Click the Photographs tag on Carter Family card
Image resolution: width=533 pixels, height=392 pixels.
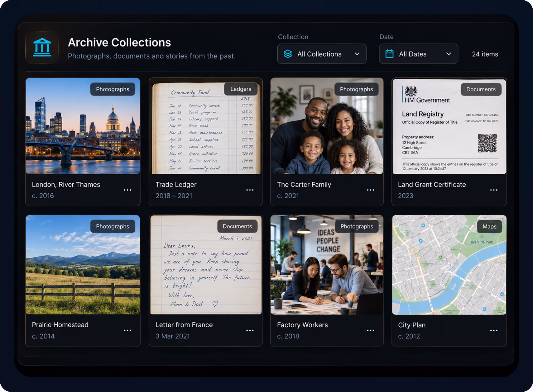click(356, 89)
